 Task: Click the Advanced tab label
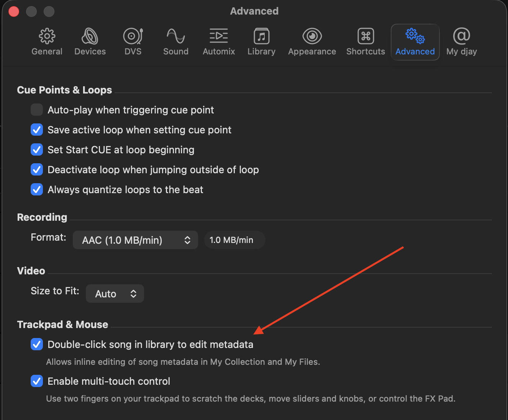coord(415,52)
